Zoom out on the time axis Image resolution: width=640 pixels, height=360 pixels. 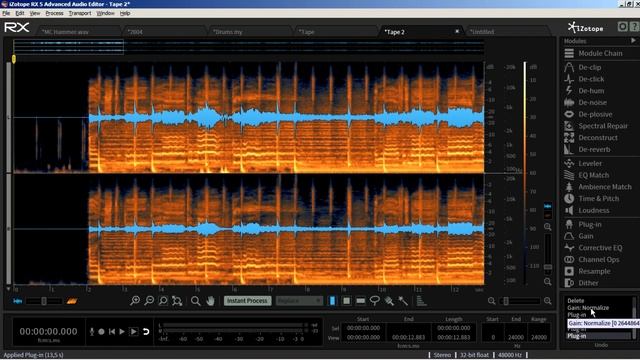tap(149, 301)
